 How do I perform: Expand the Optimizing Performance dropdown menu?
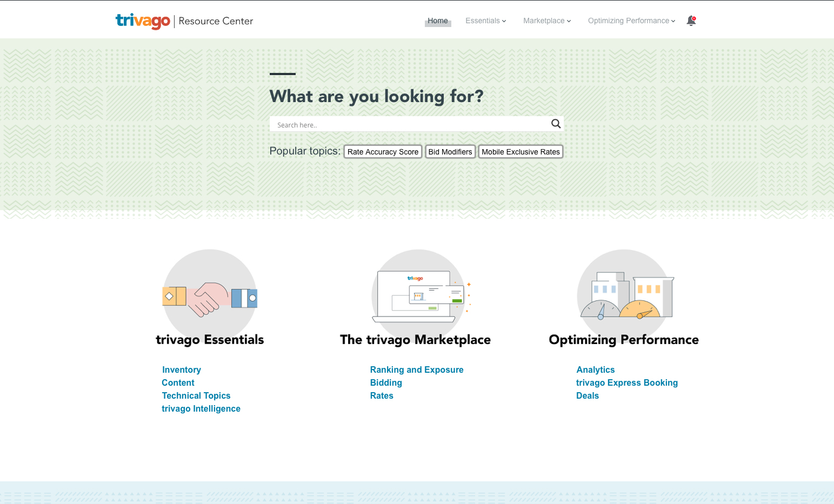[x=632, y=21]
